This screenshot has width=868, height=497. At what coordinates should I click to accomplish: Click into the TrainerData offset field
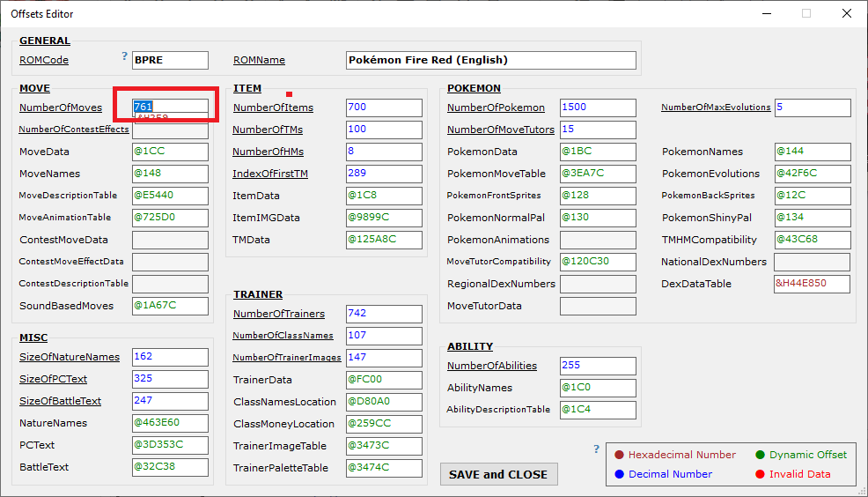(x=383, y=380)
